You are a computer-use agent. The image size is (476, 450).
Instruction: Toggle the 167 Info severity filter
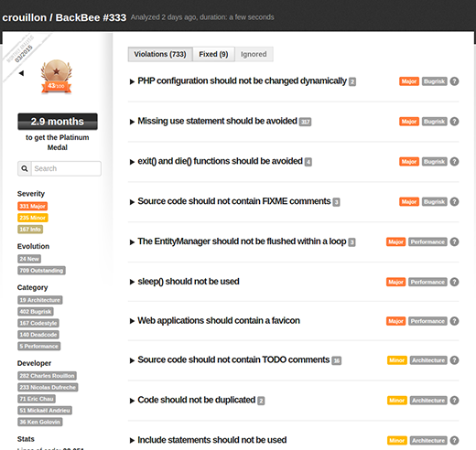tap(30, 230)
